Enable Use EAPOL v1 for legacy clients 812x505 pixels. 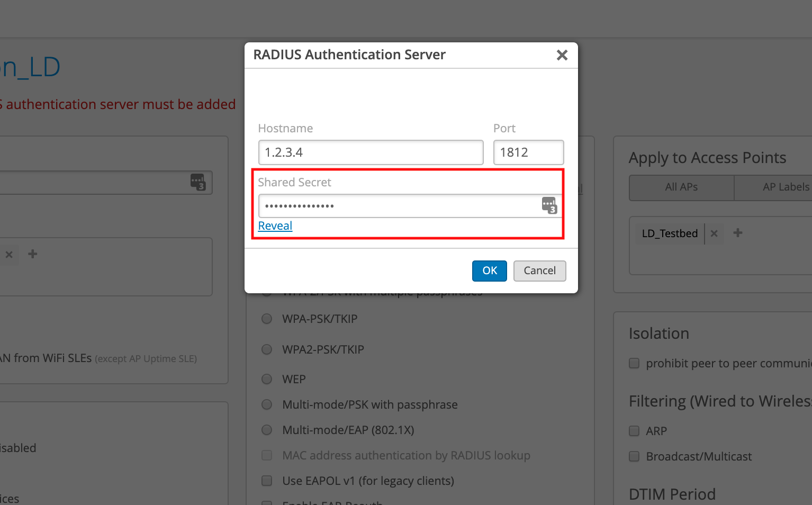coord(267,481)
